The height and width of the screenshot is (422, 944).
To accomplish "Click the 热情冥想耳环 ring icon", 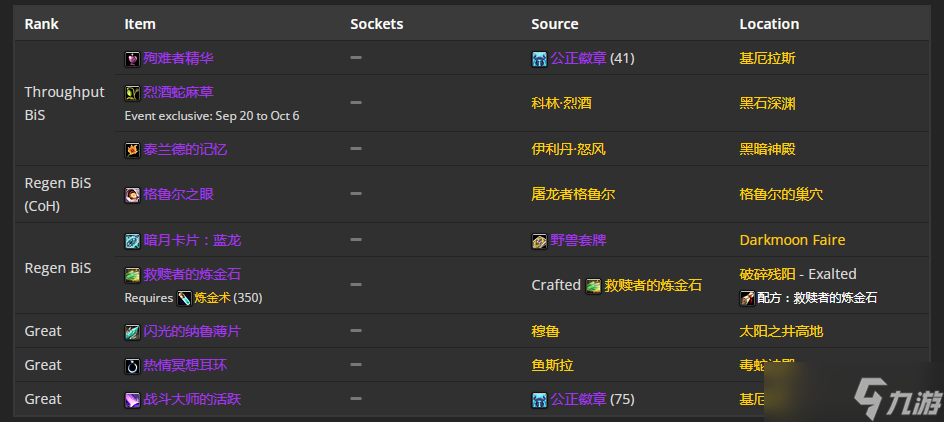I will click(132, 365).
